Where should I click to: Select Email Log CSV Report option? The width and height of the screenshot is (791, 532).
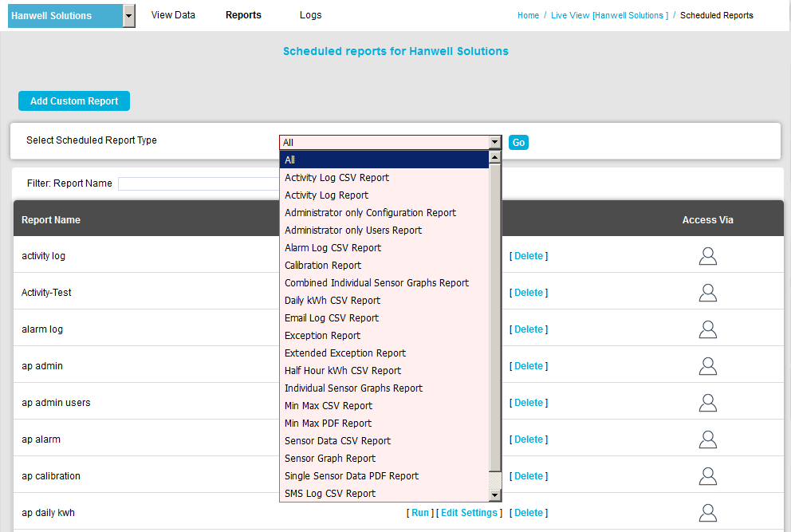384,318
